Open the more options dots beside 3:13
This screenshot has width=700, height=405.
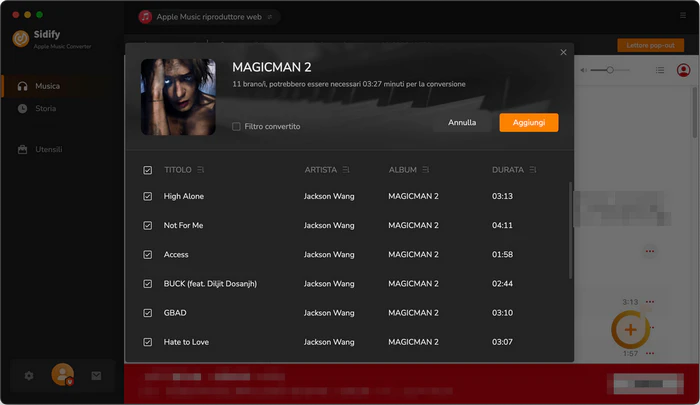(650, 302)
